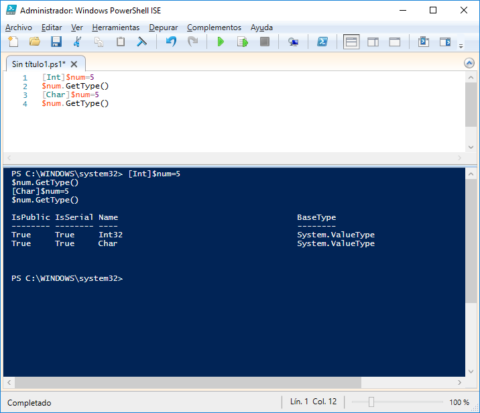This screenshot has height=413, width=480.
Task: Open the Complementos menu
Action: tap(214, 27)
